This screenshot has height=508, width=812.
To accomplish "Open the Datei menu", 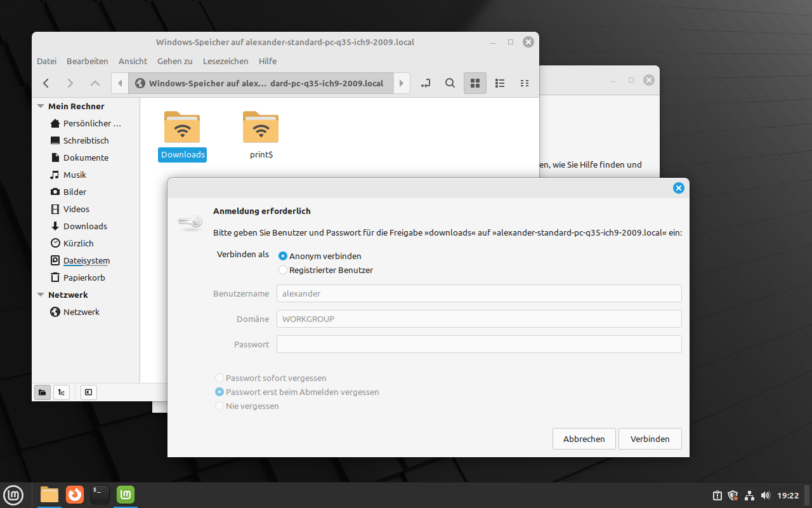I will pos(47,61).
